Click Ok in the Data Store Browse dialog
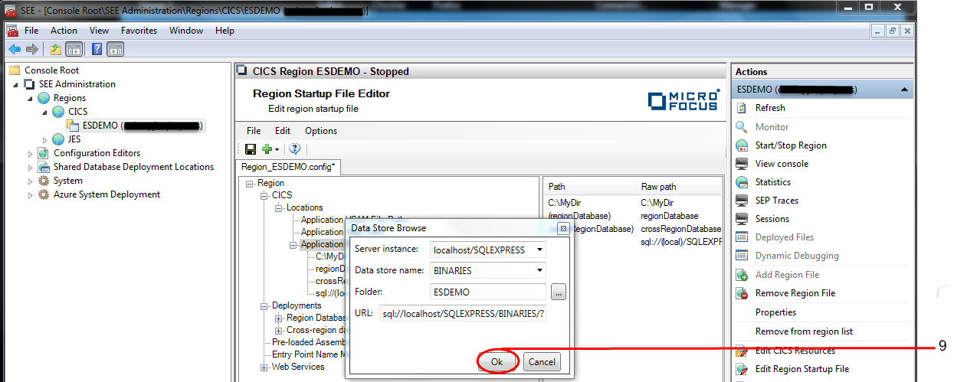The height and width of the screenshot is (382, 980). point(497,361)
